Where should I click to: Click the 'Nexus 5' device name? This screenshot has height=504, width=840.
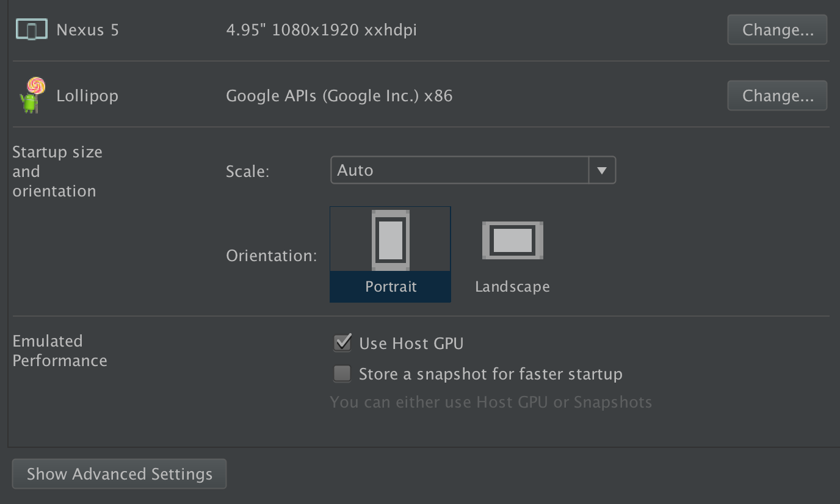[x=88, y=30]
